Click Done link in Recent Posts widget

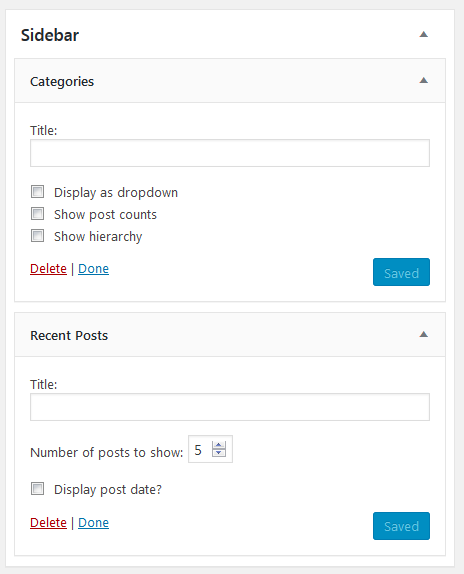93,523
